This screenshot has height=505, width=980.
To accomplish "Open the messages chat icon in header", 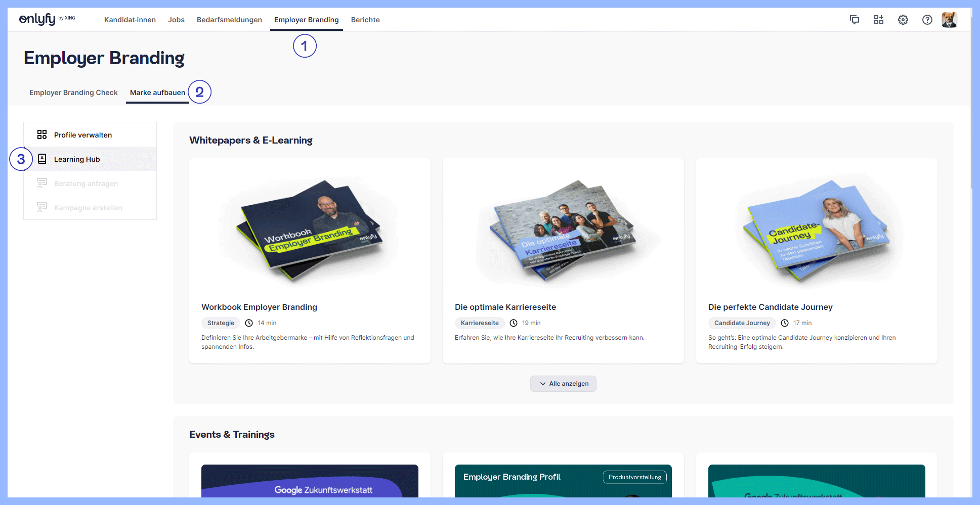I will tap(855, 20).
